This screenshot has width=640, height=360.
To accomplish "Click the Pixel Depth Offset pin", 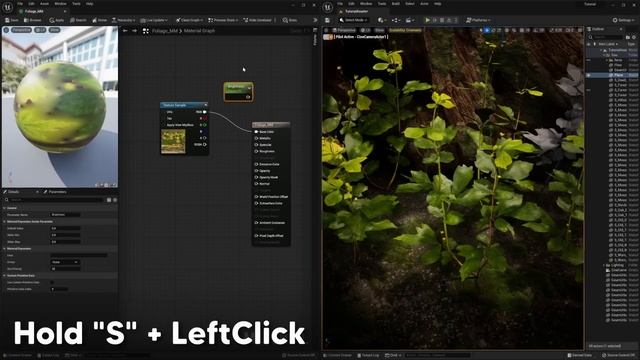I will 256,236.
